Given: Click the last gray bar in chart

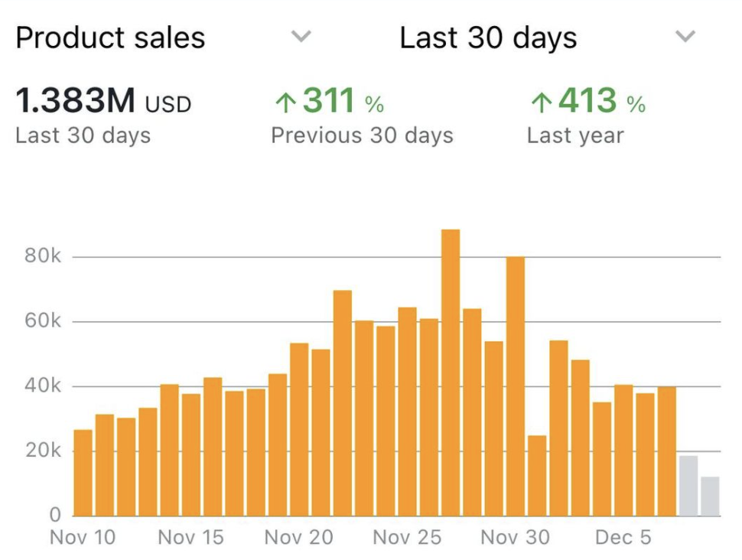Looking at the screenshot, I should coord(711,496).
